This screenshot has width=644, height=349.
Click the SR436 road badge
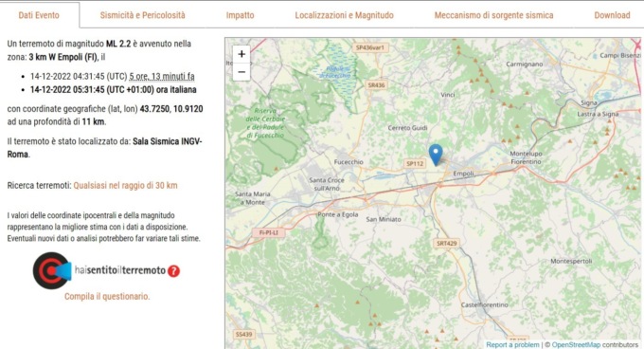click(376, 85)
